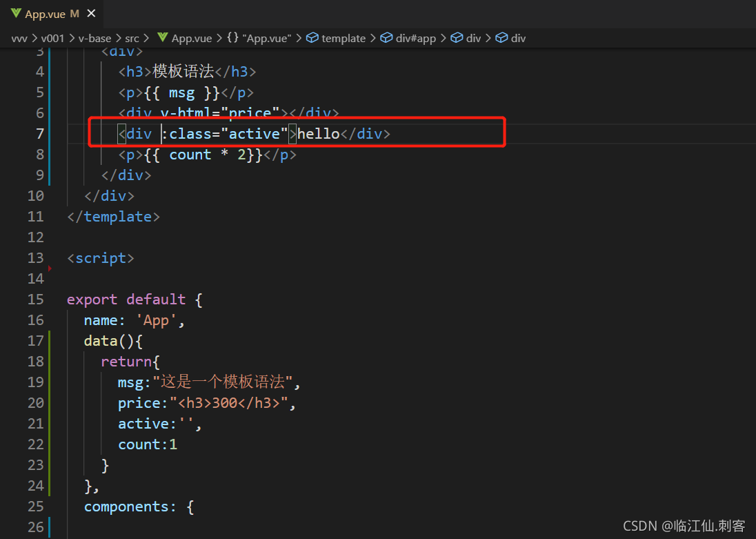Click the price value "<h3>300</h3>"
The image size is (756, 539).
(x=229, y=403)
